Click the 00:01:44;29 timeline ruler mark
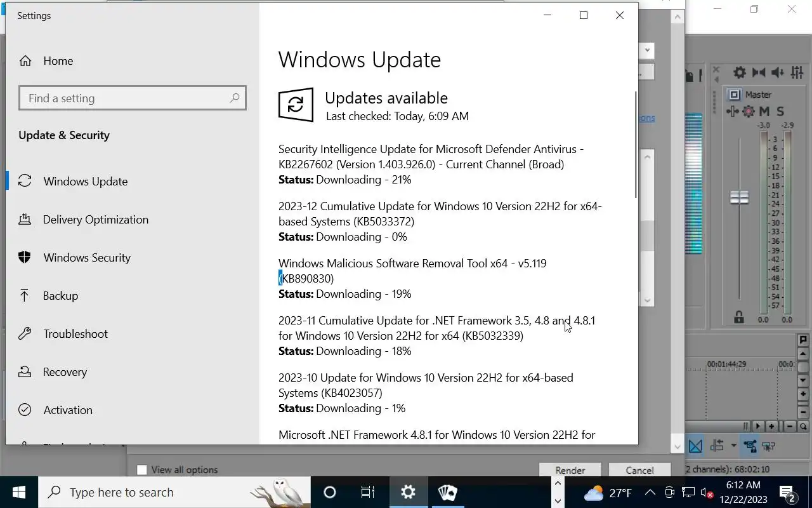 [726, 364]
